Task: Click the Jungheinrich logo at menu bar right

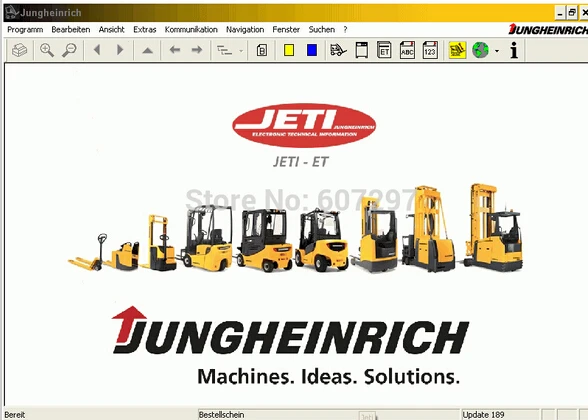Action: [548, 29]
